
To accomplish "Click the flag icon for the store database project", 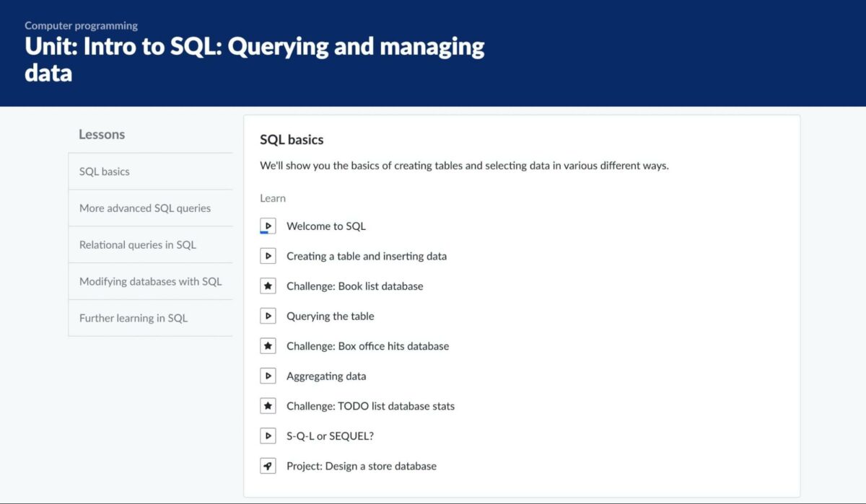I will (268, 465).
